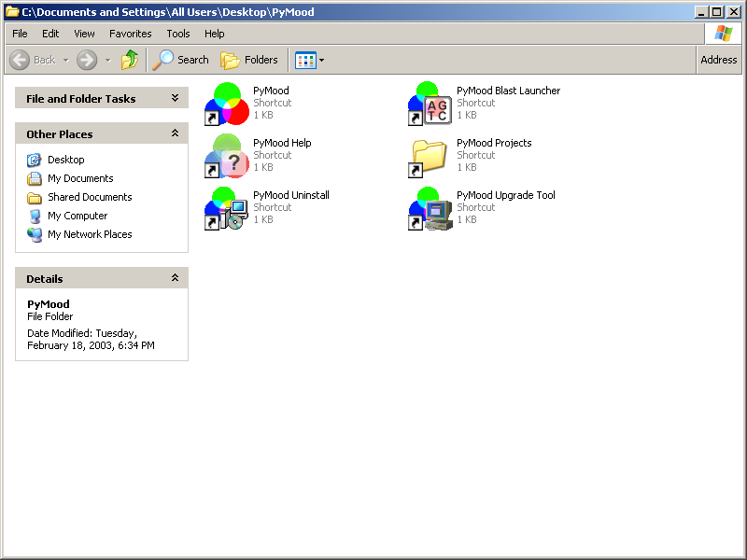Toggle the Folders pane
This screenshot has height=560, width=747.
(249, 60)
